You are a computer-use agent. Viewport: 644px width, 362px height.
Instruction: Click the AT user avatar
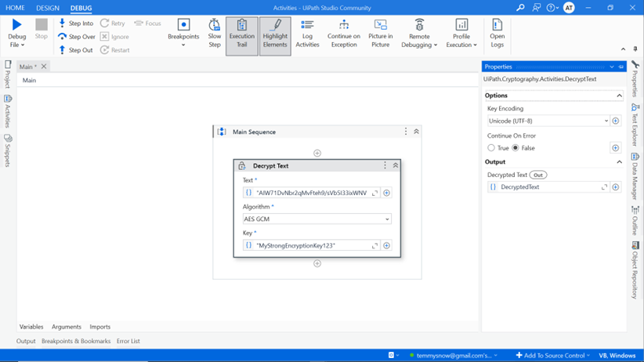pyautogui.click(x=569, y=7)
